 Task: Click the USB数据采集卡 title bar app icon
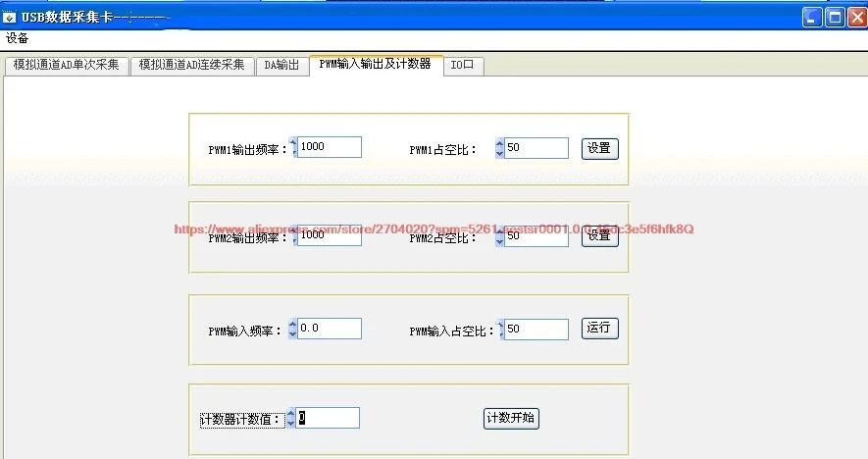(x=10, y=18)
